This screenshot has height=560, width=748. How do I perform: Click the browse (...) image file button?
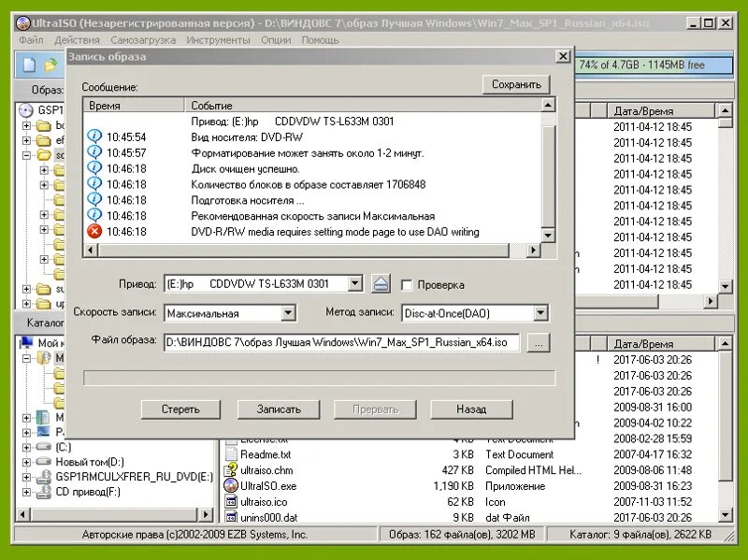click(539, 342)
